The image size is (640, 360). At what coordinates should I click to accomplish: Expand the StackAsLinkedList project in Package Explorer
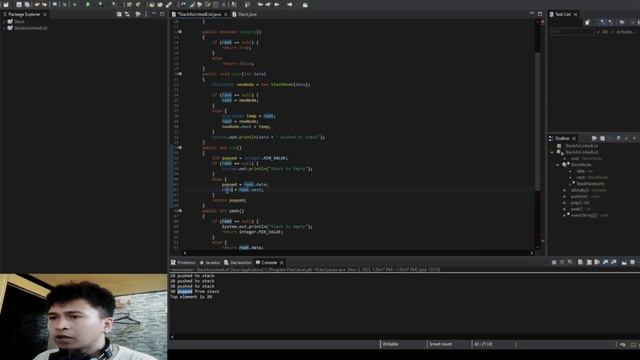click(x=4, y=28)
